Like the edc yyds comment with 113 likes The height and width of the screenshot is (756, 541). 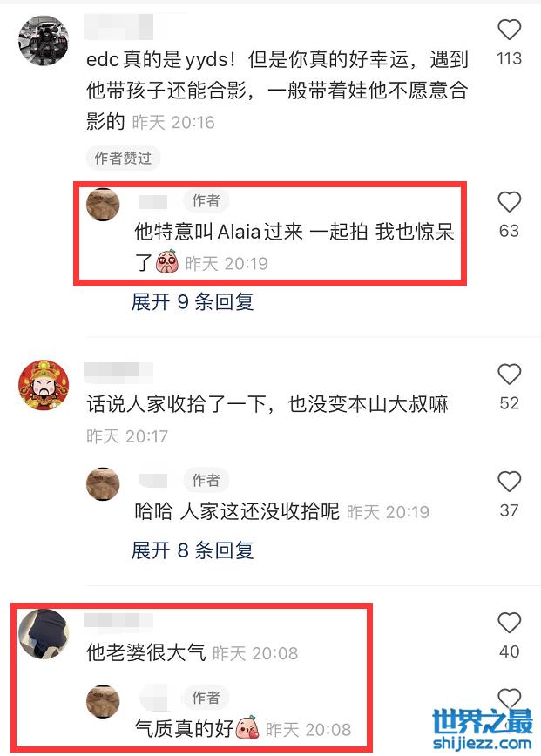pos(509,30)
